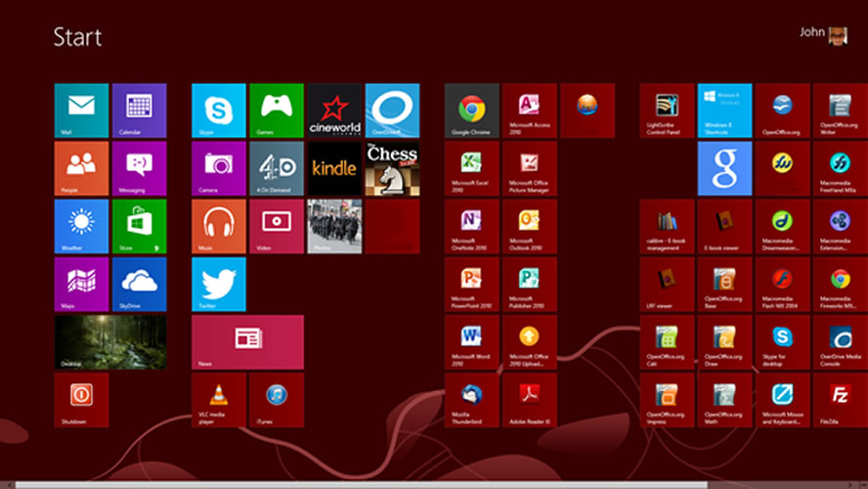
Task: Open calibre E-book management tile
Action: coord(667,227)
